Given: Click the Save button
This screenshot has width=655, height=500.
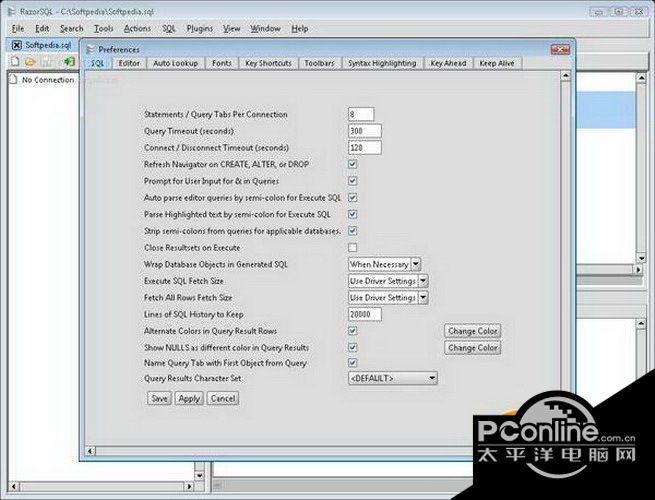Looking at the screenshot, I should [x=160, y=398].
